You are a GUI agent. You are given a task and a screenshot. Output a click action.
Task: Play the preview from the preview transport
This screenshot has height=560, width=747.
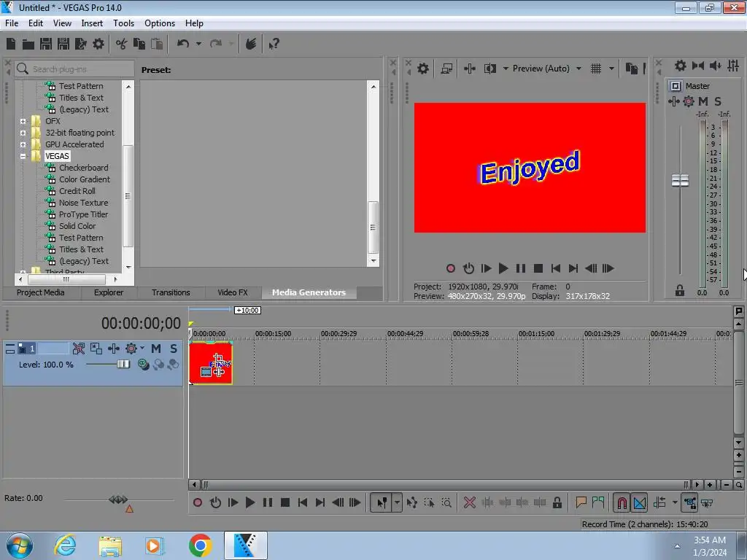point(503,268)
